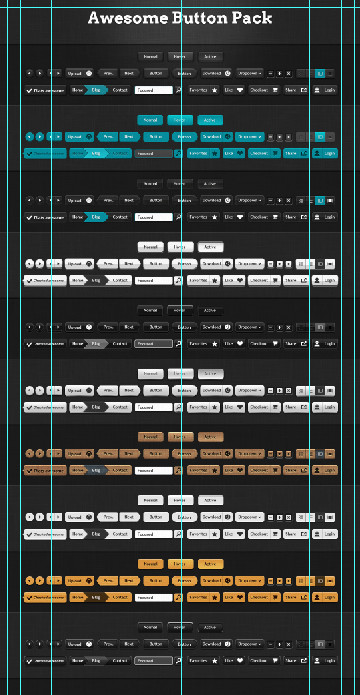Click the orange Active button
The image size is (360, 695).
tap(210, 564)
